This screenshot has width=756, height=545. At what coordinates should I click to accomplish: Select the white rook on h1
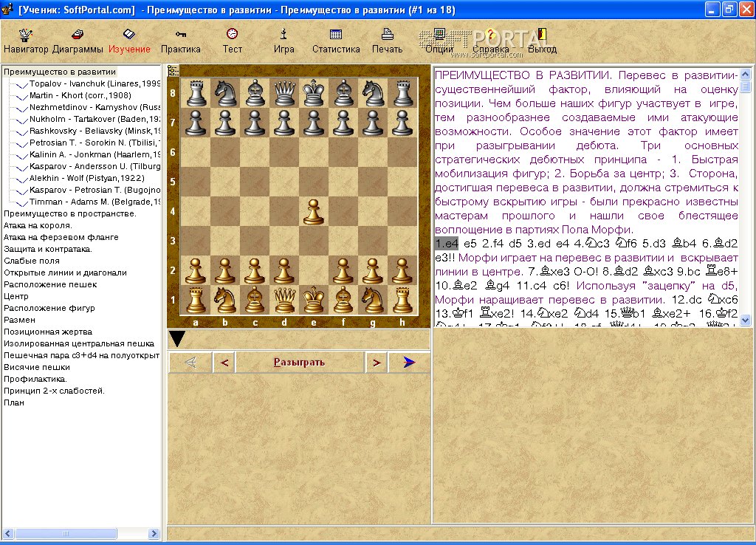[402, 300]
